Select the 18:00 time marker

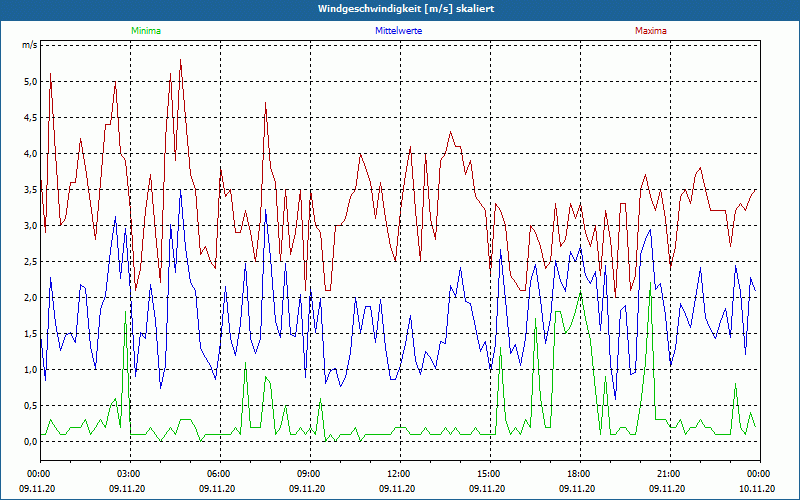pos(579,474)
